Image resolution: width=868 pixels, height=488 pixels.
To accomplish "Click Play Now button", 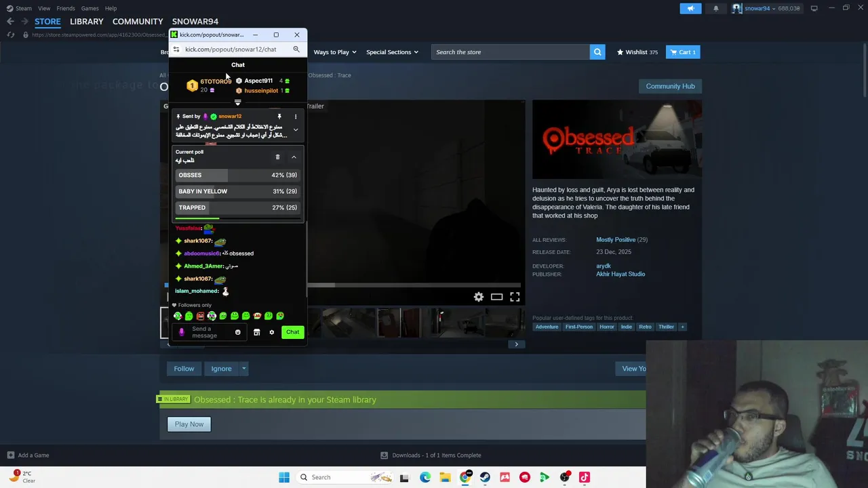I will tap(189, 424).
